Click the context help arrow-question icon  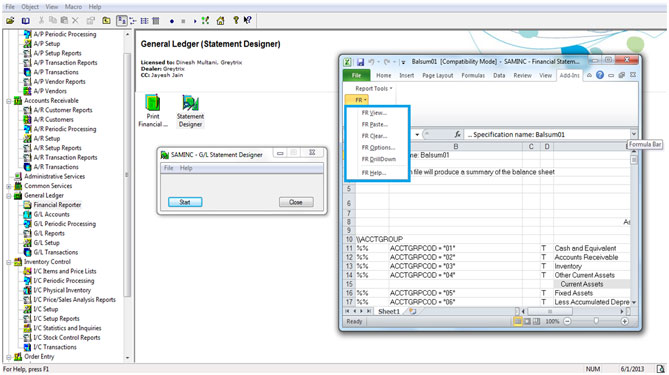(247, 20)
